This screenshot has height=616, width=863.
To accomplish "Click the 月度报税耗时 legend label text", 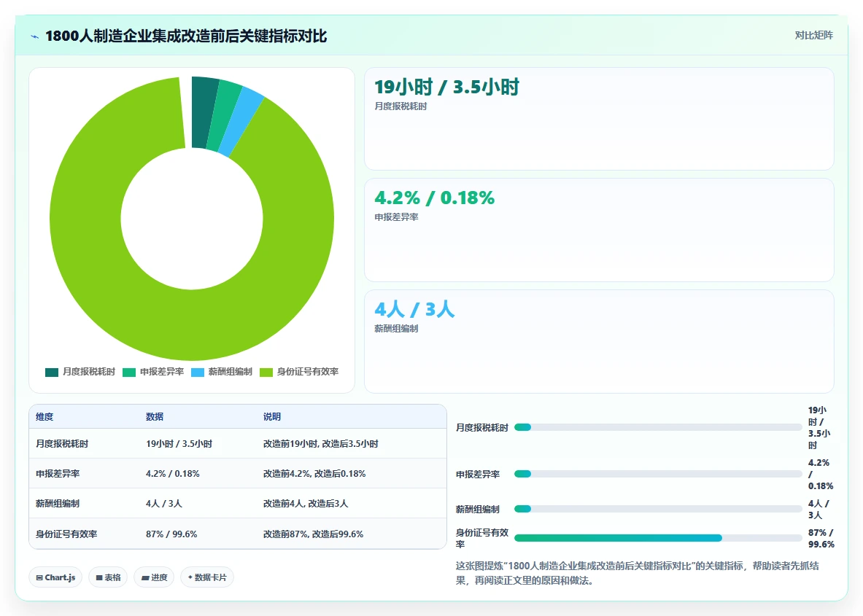I will [88, 372].
